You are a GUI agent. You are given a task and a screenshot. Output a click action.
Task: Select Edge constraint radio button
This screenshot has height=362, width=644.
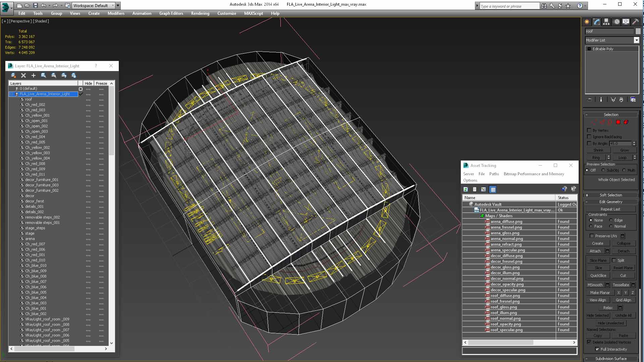point(611,220)
